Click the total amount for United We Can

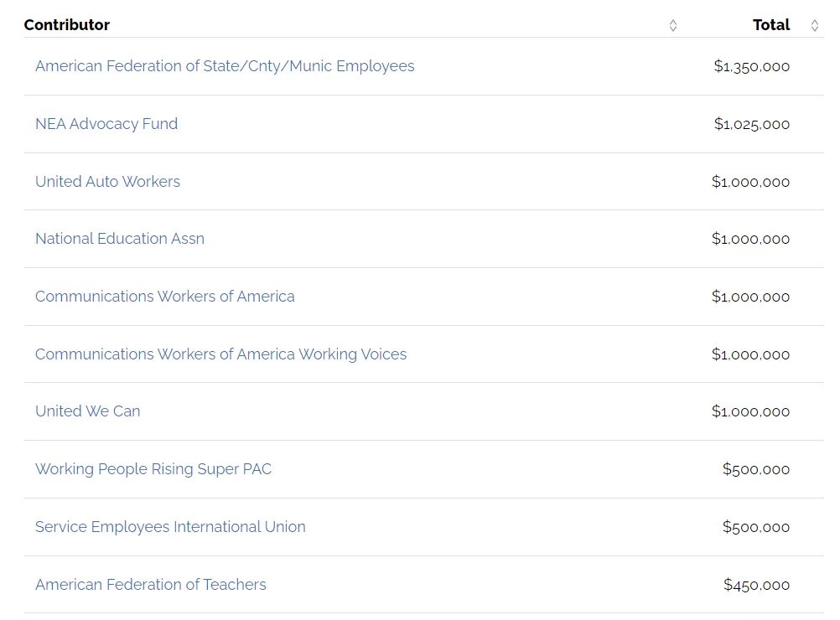(750, 411)
